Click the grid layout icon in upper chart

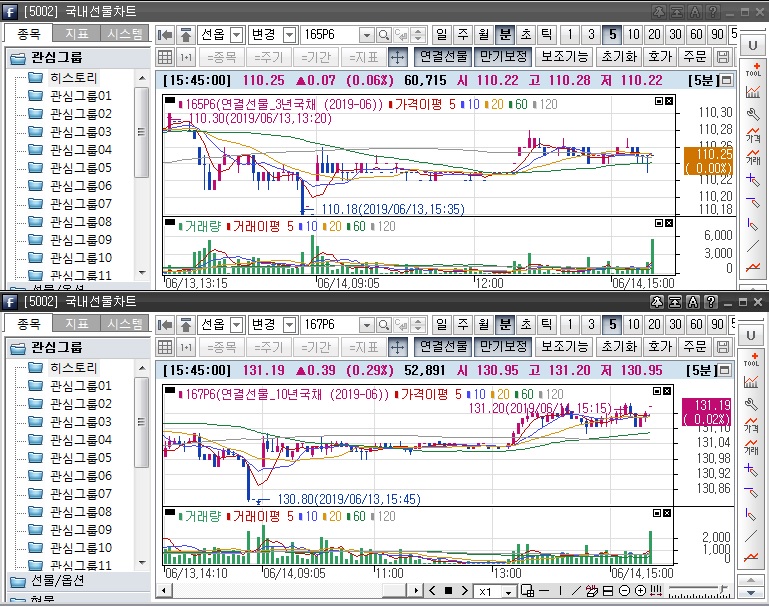click(x=165, y=57)
